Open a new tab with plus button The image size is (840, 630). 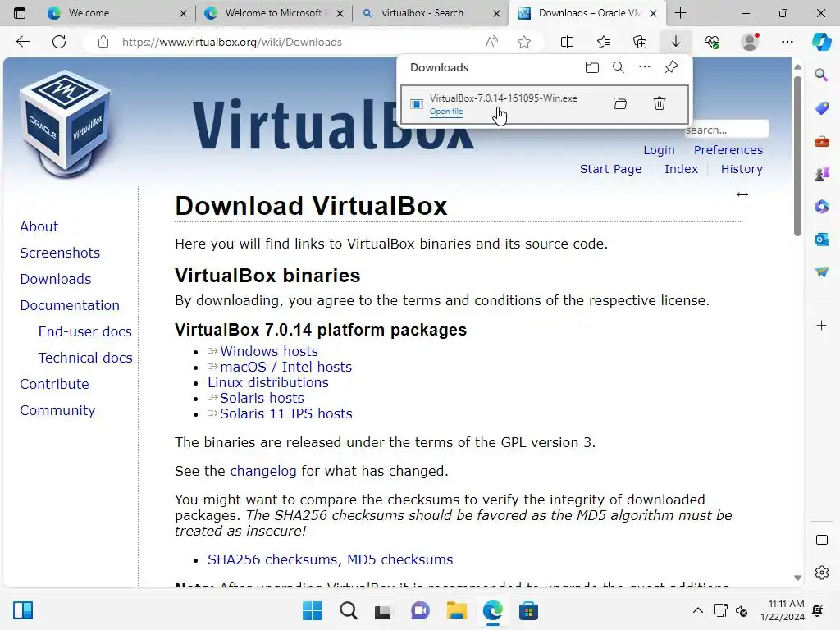[x=680, y=13]
